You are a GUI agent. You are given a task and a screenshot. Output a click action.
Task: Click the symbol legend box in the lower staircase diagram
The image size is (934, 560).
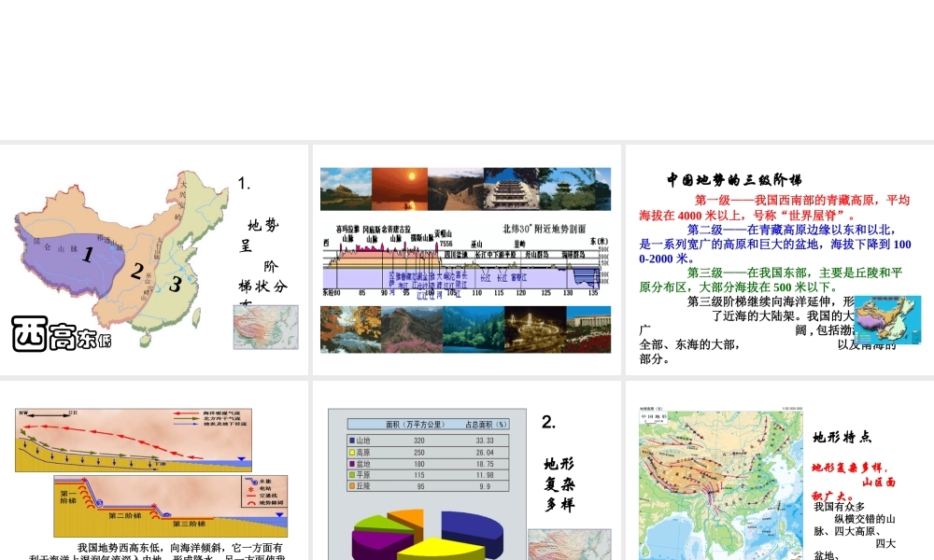click(x=263, y=492)
